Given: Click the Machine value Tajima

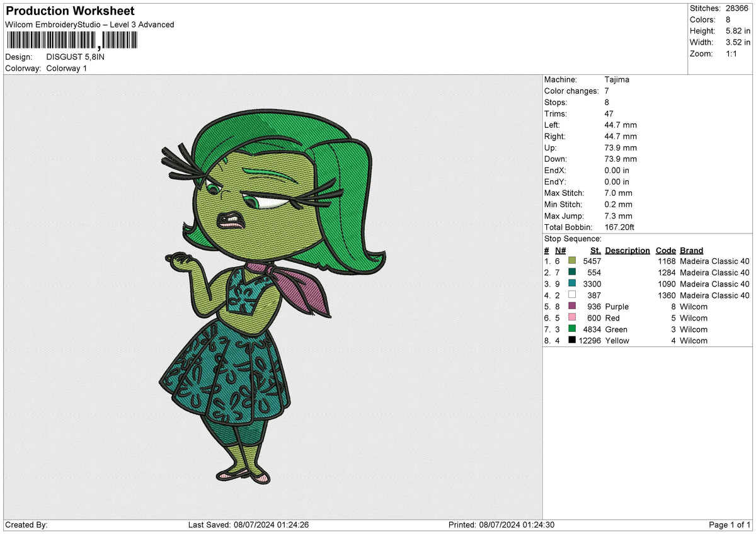Looking at the screenshot, I should pos(616,80).
